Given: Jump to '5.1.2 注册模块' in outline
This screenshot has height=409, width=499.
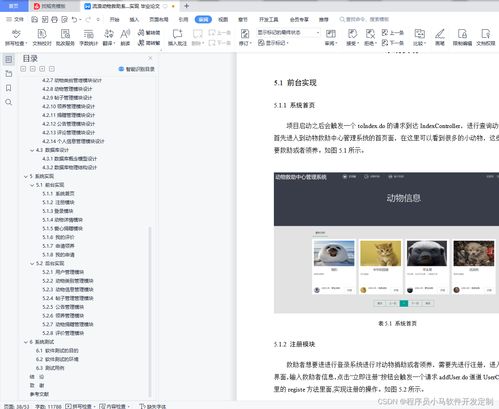Looking at the screenshot, I should point(58,202).
